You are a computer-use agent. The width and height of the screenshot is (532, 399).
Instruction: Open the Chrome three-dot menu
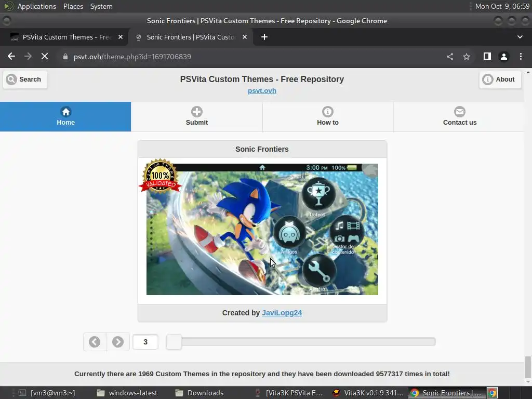click(x=521, y=56)
